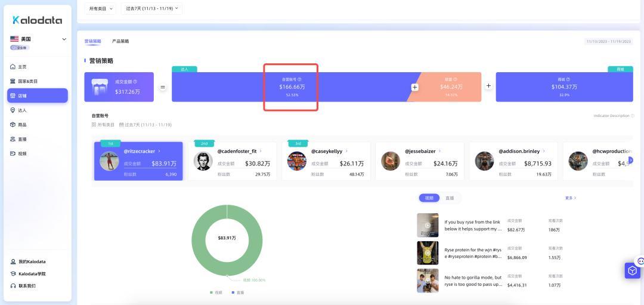Click the Kalodata logo
Image resolution: width=644 pixels, height=305 pixels.
pyautogui.click(x=37, y=20)
